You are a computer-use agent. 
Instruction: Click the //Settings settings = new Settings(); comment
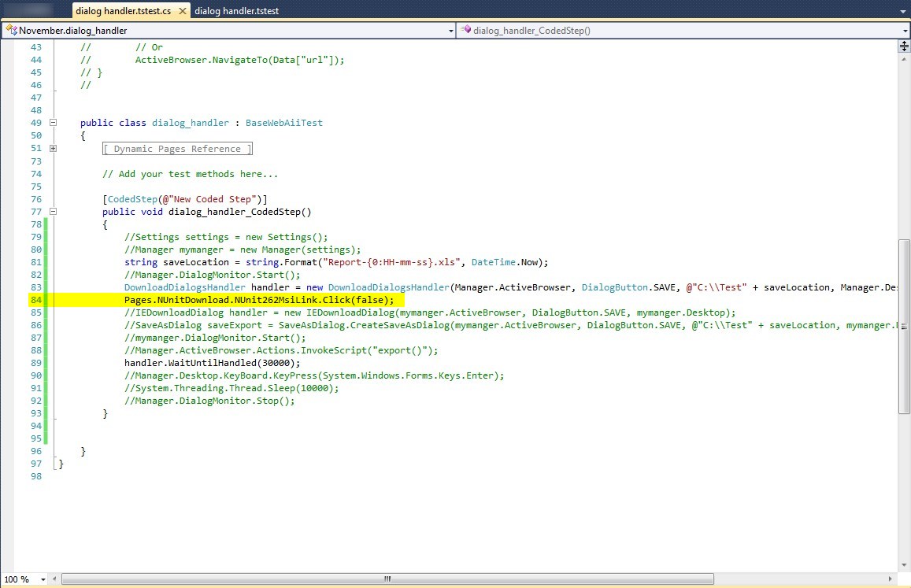[x=226, y=237]
